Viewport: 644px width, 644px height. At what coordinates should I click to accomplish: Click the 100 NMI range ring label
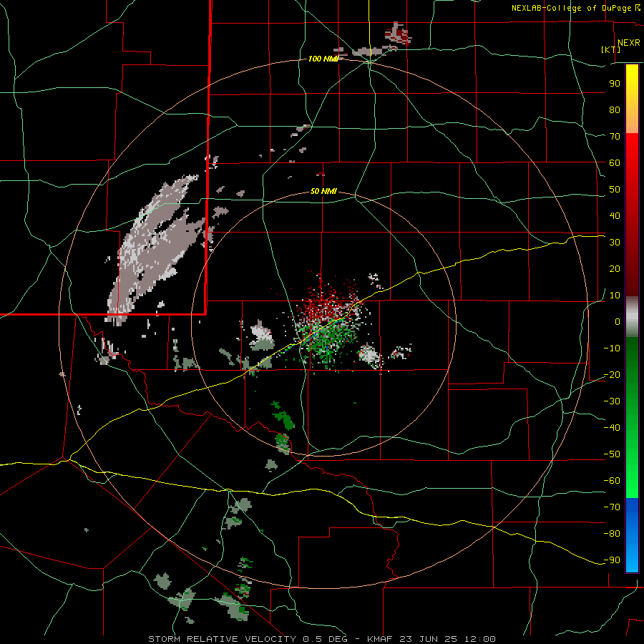click(x=323, y=59)
